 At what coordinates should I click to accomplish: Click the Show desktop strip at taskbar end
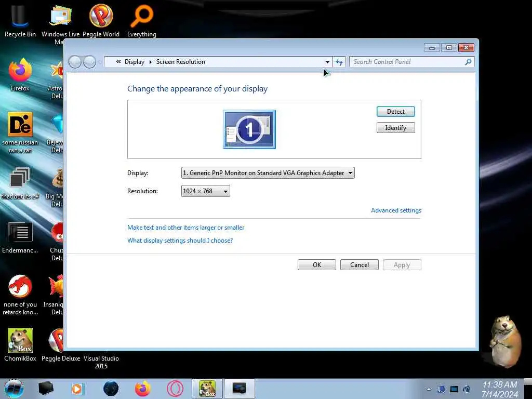tap(528, 389)
